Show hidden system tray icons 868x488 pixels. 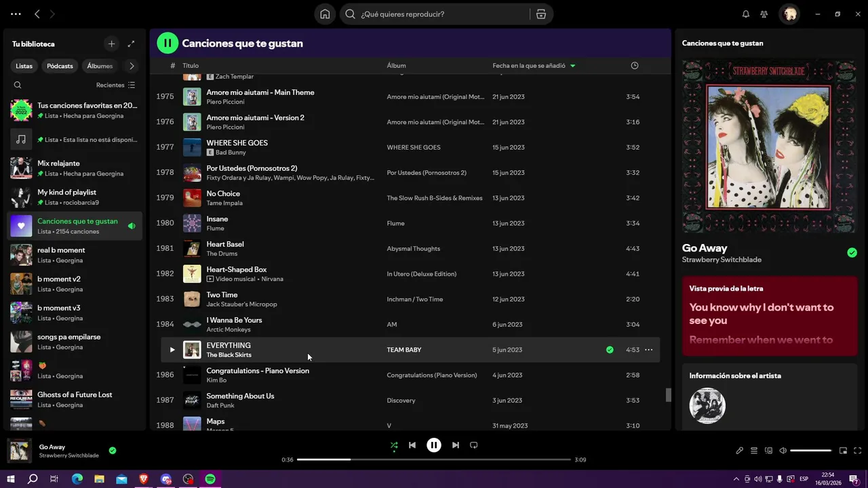pyautogui.click(x=736, y=479)
